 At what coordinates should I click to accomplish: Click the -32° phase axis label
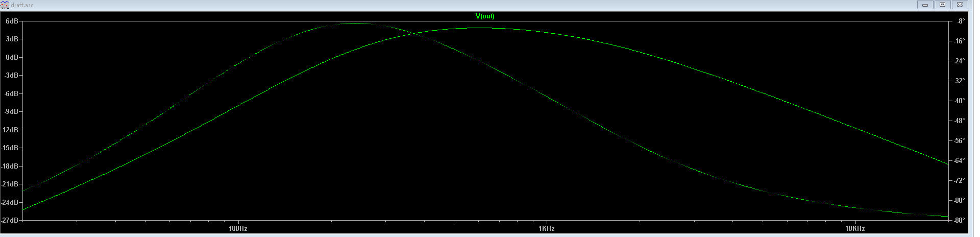click(x=960, y=81)
